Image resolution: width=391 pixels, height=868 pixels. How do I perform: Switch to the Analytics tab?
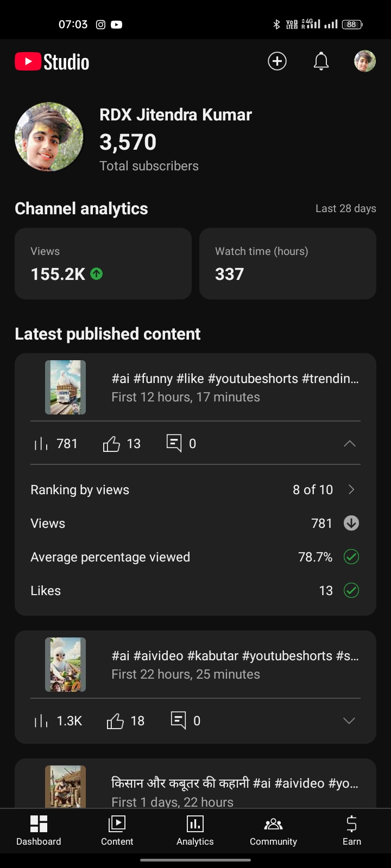click(195, 831)
